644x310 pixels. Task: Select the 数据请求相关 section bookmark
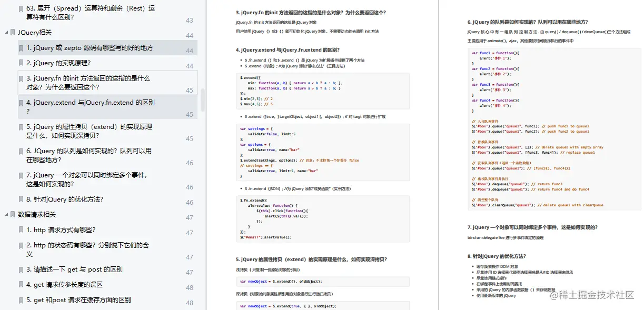pos(37,215)
